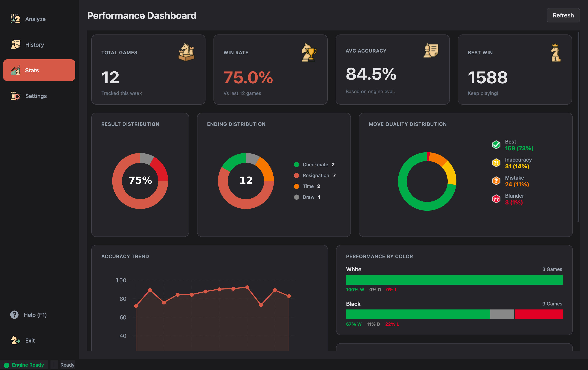Click the Time orange legend dot
588x370 pixels.
(296, 186)
